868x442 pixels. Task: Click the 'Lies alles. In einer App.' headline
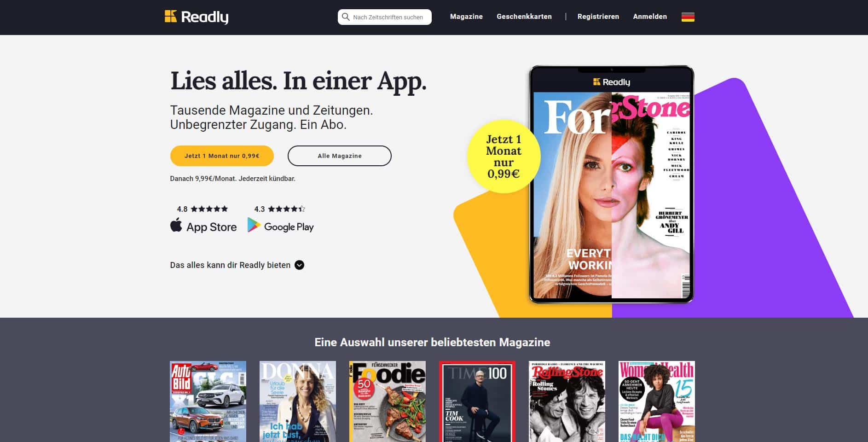[x=298, y=81]
